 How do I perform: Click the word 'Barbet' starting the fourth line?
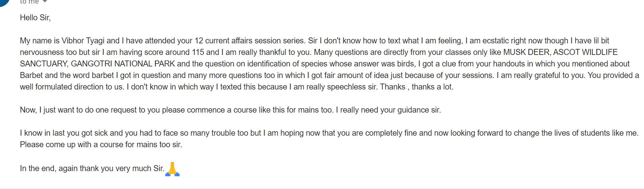tap(31, 75)
